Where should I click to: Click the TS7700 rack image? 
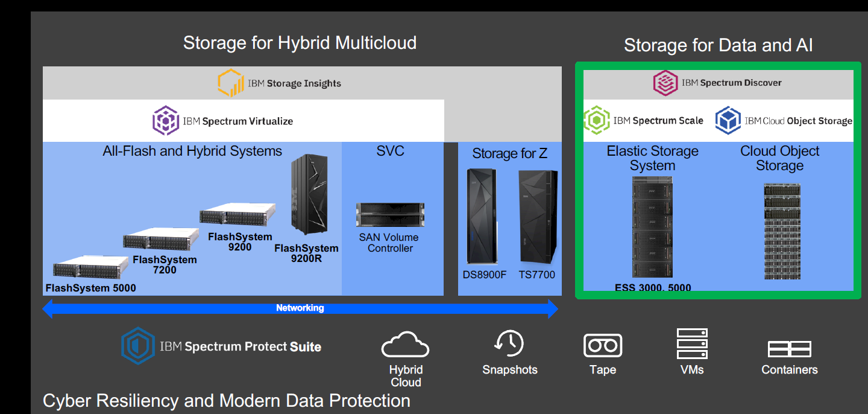538,218
